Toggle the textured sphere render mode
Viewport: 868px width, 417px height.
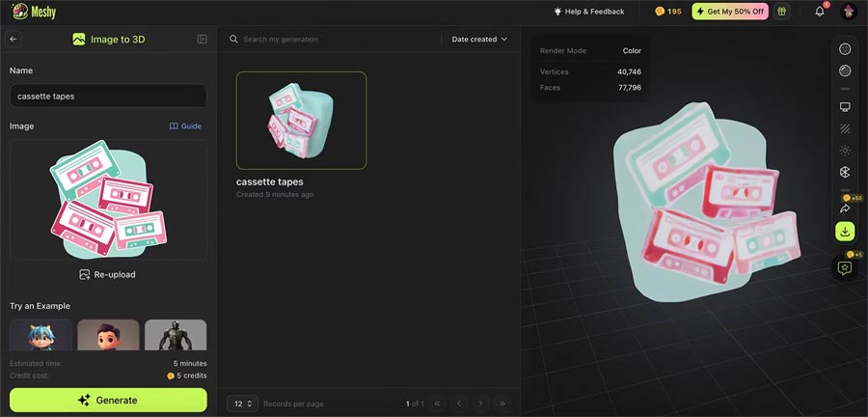(x=845, y=49)
